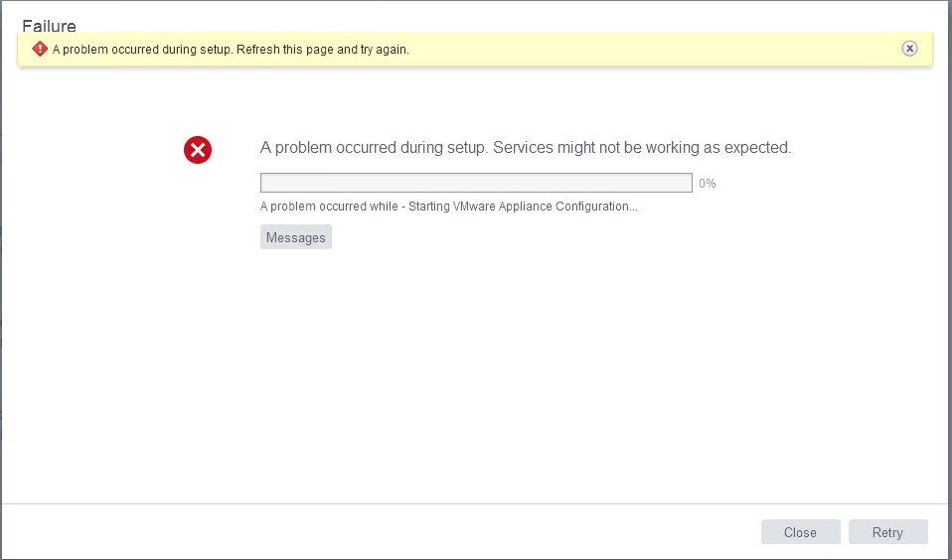Click the blank dialog body below Messages
This screenshot has width=952, height=560.
point(477,377)
